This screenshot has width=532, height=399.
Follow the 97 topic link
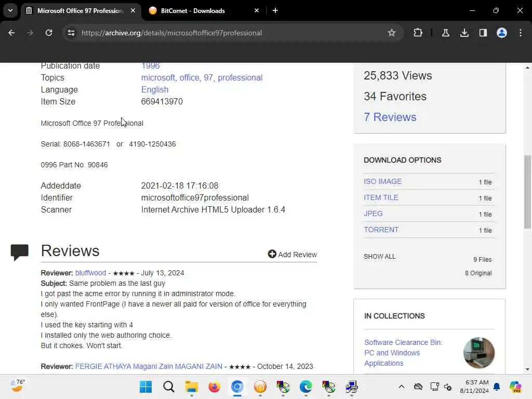tap(208, 78)
